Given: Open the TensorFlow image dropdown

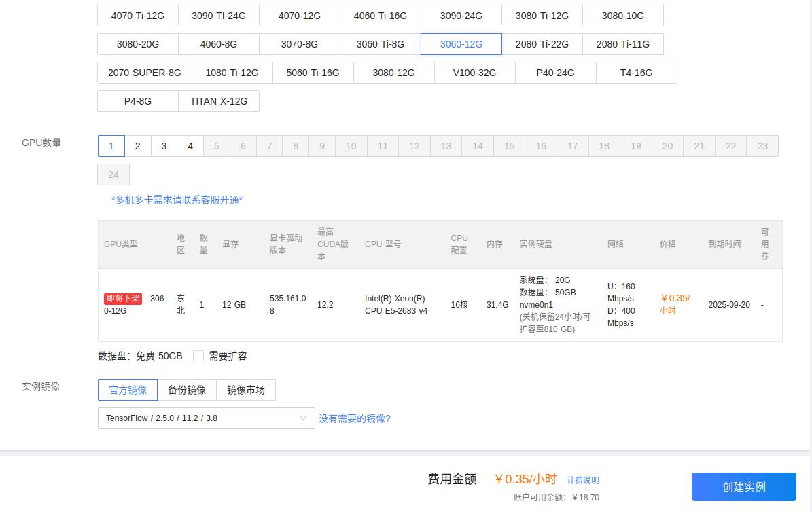Looking at the screenshot, I should (206, 418).
